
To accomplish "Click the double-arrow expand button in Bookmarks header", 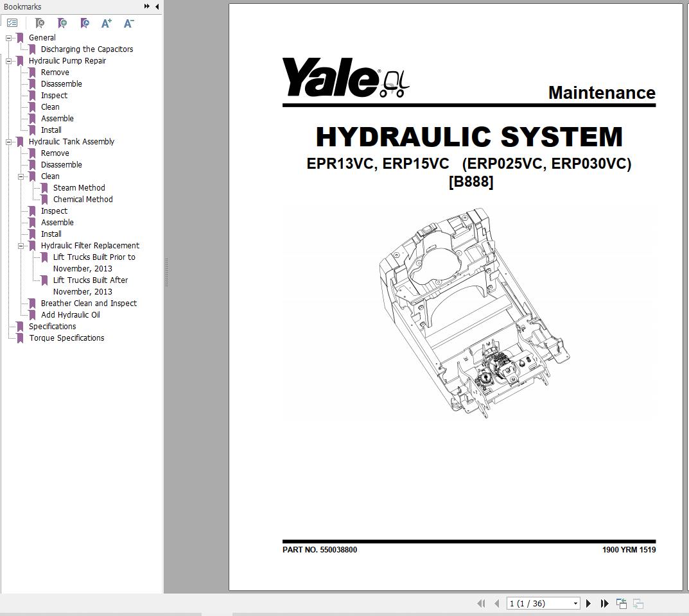I will 147,6.
